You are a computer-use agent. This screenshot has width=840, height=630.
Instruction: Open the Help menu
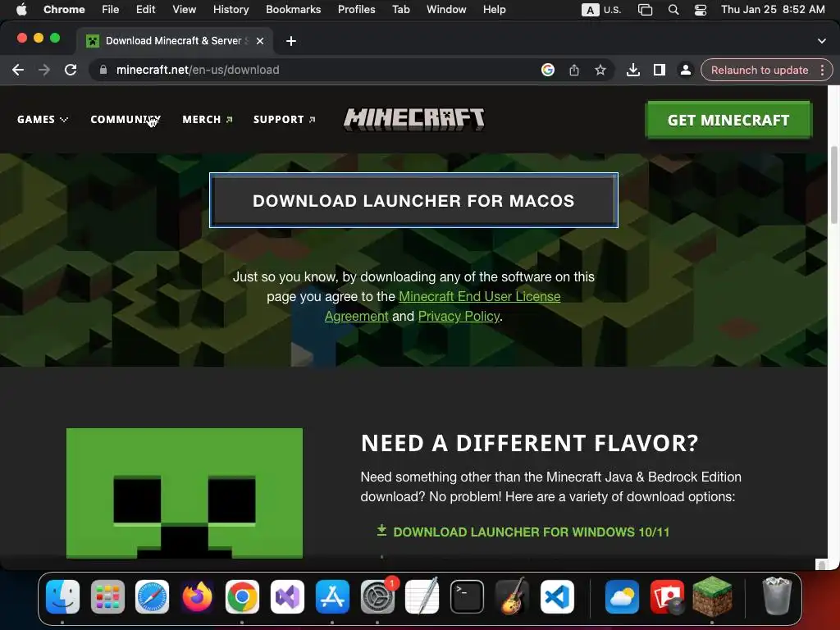pyautogui.click(x=494, y=10)
